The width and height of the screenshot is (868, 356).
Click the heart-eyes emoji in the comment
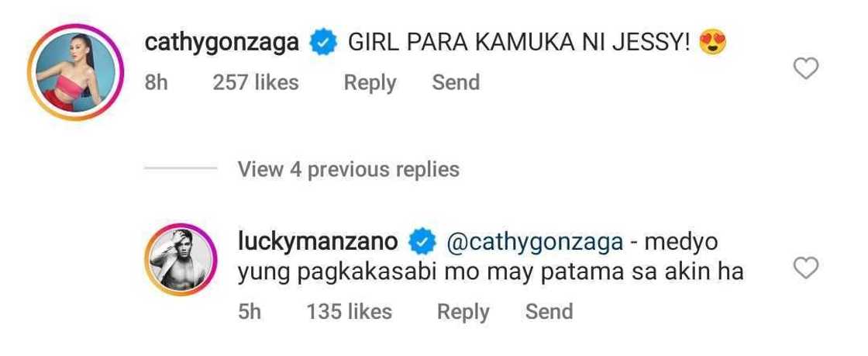pyautogui.click(x=712, y=44)
